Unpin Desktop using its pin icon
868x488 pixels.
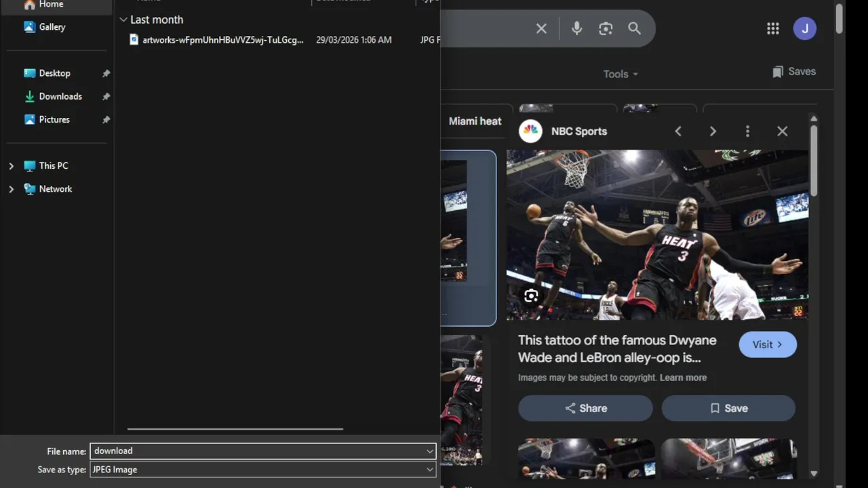106,73
